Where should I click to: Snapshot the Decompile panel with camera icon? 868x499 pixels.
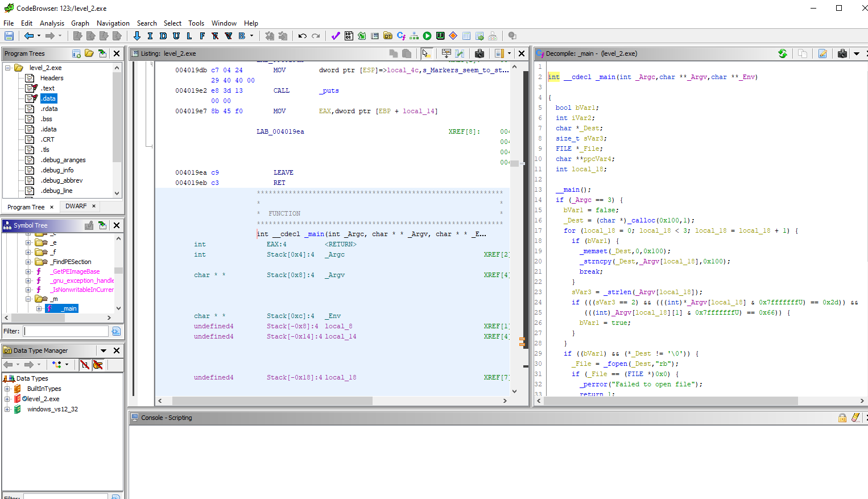pos(842,53)
